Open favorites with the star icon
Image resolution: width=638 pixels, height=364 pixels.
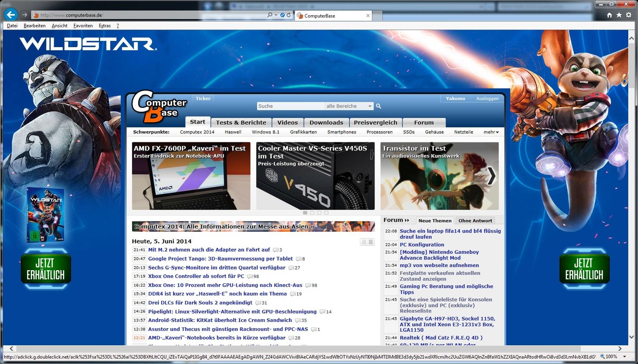[619, 15]
